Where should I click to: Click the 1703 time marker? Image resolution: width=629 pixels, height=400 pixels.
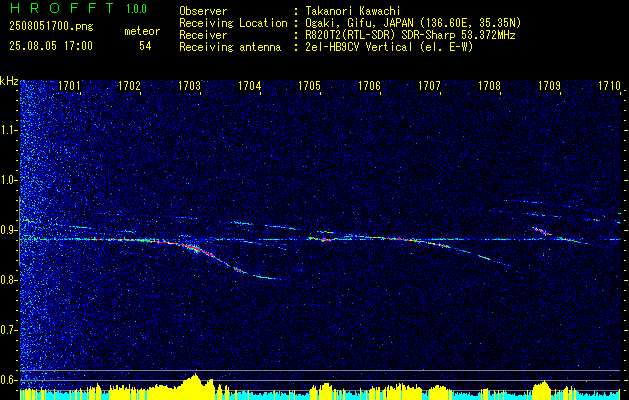click(189, 86)
